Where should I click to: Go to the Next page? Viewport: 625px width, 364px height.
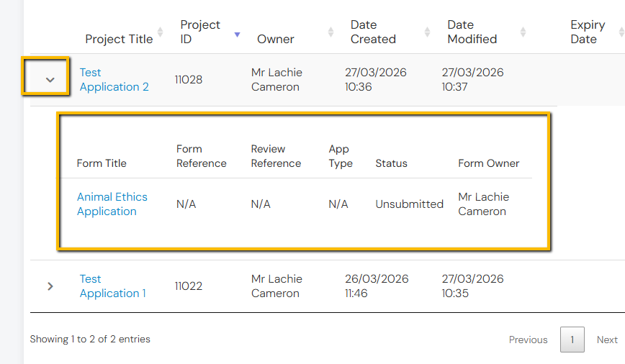pyautogui.click(x=607, y=340)
